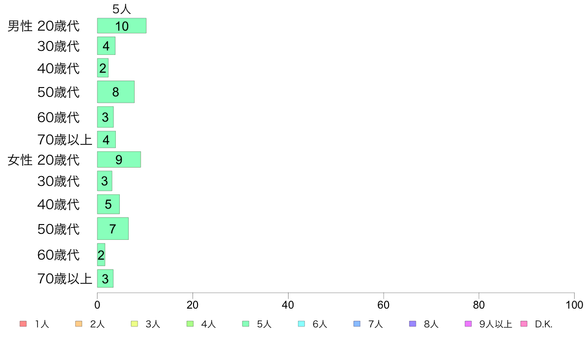Viewport: 588px width, 364px height.
Task: Select the 女性 40歳代 bar showing 5
Action: [108, 204]
